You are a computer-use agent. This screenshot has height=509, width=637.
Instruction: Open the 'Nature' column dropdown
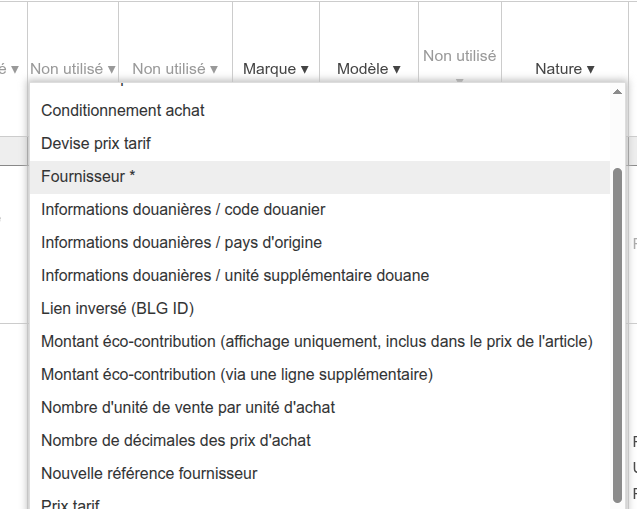[x=565, y=69]
